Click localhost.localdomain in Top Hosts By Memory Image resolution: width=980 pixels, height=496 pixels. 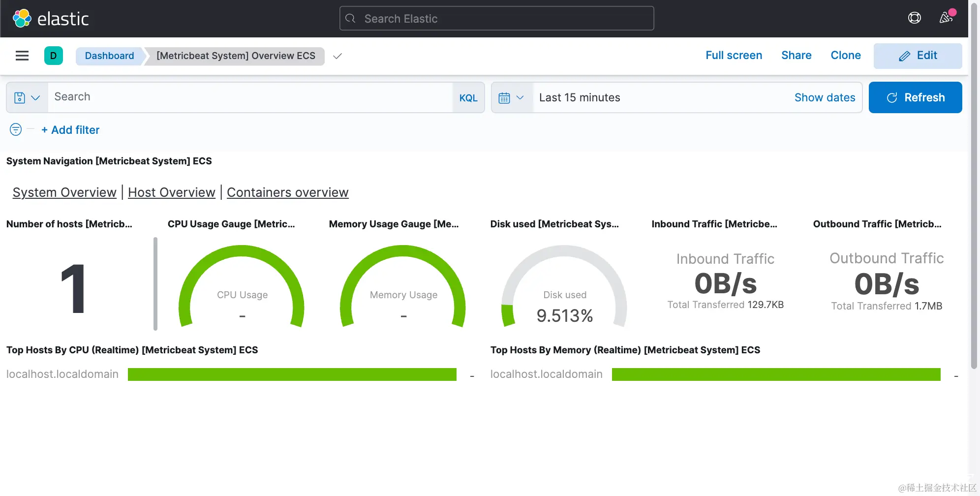tap(547, 374)
